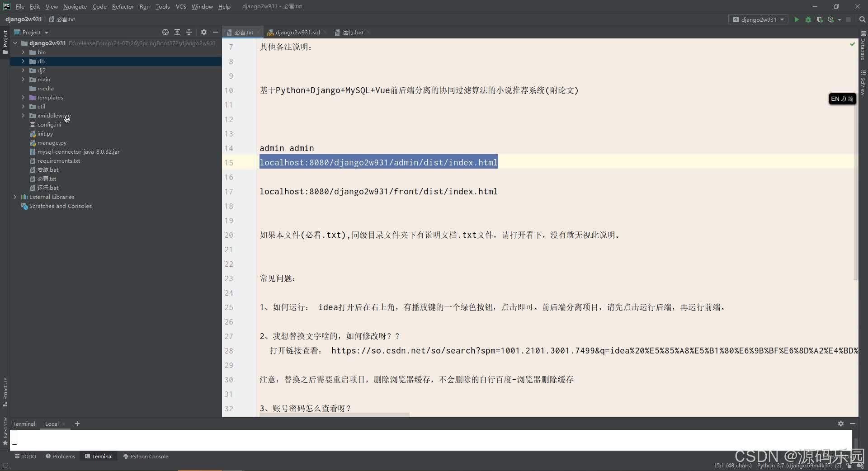Expand the templates folder
The image size is (868, 471).
(23, 97)
